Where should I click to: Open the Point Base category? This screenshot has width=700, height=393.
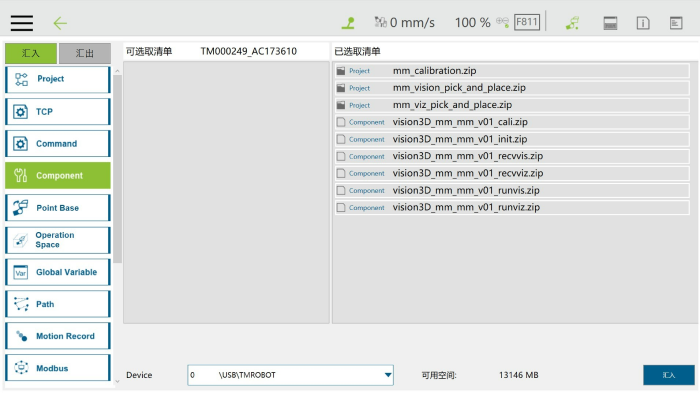coord(58,208)
